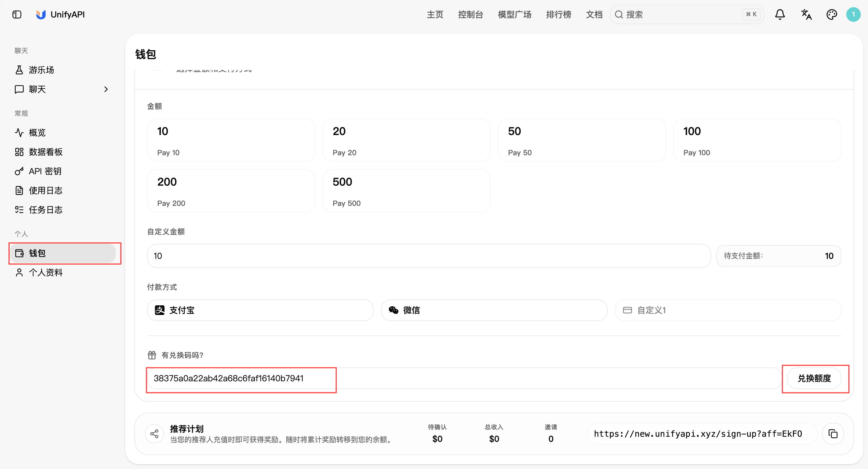This screenshot has width=868, height=469.
Task: Select the 10 amount card
Action: tap(231, 140)
